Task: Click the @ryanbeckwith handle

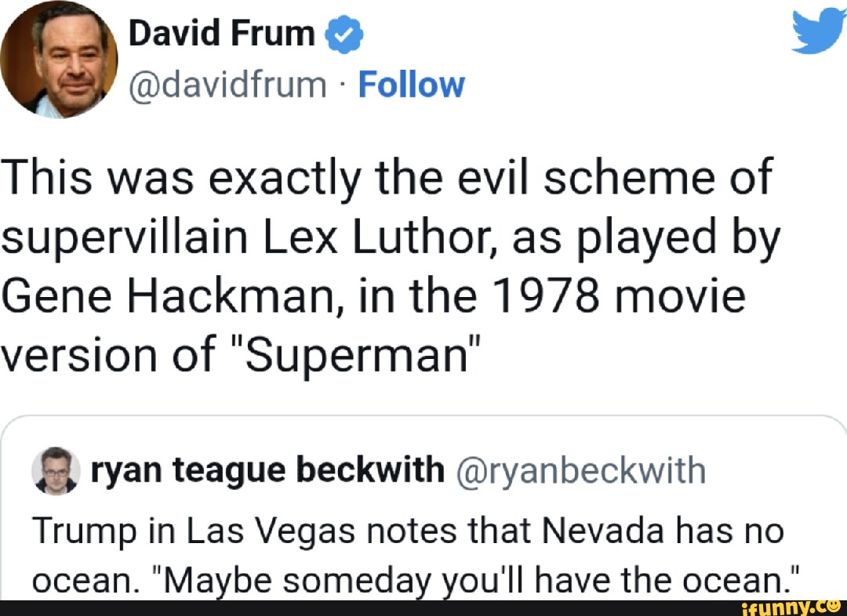Action: coord(581,470)
